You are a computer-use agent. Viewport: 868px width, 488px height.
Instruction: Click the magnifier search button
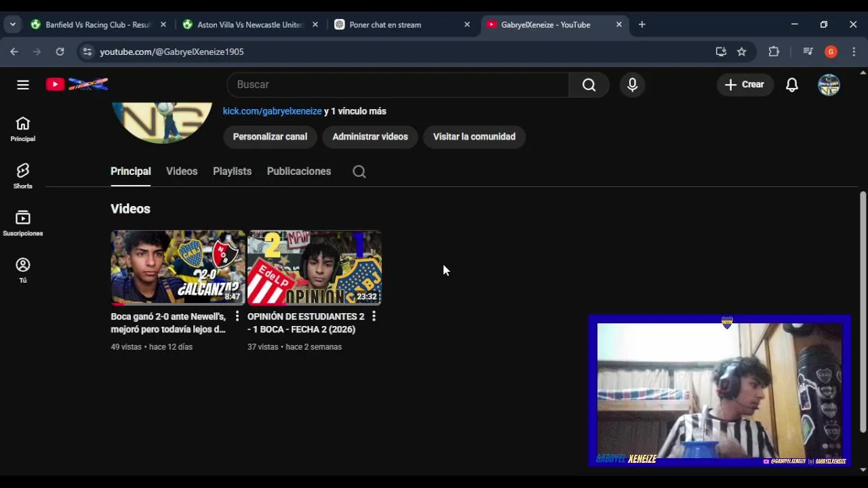click(589, 85)
